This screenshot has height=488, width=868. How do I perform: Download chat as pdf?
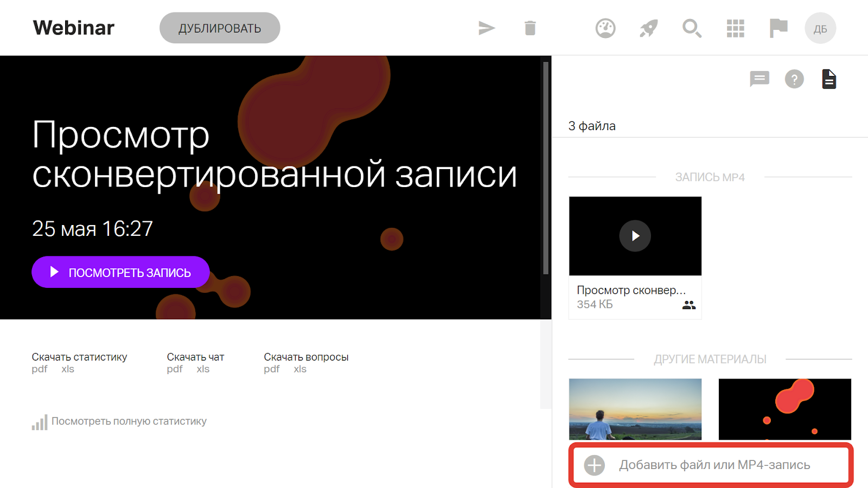pos(175,369)
